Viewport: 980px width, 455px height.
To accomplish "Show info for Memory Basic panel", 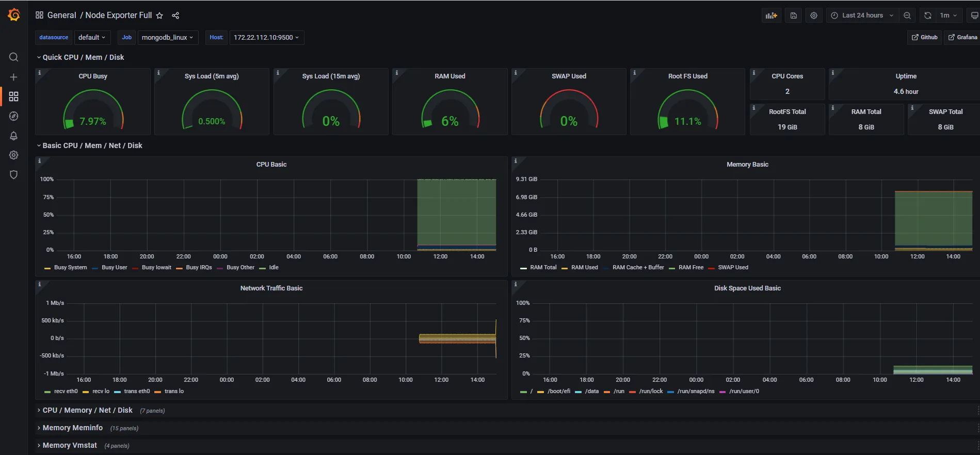I will pos(515,161).
